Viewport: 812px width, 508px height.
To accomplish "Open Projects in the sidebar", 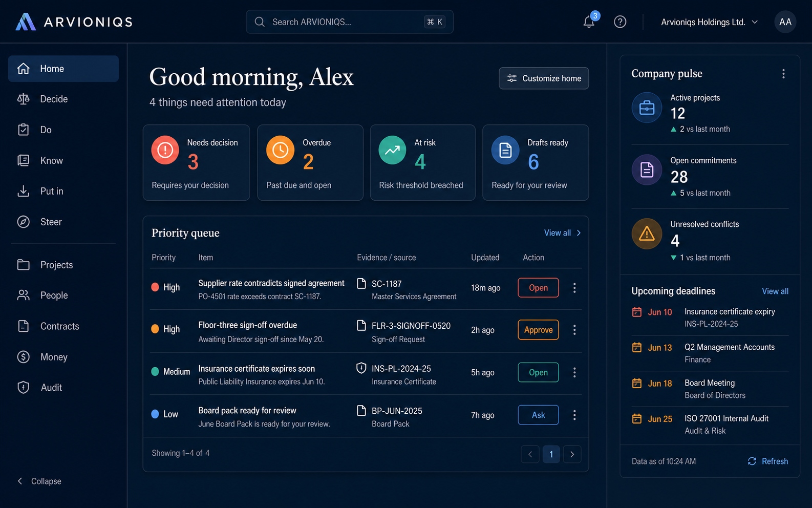I will [x=63, y=265].
